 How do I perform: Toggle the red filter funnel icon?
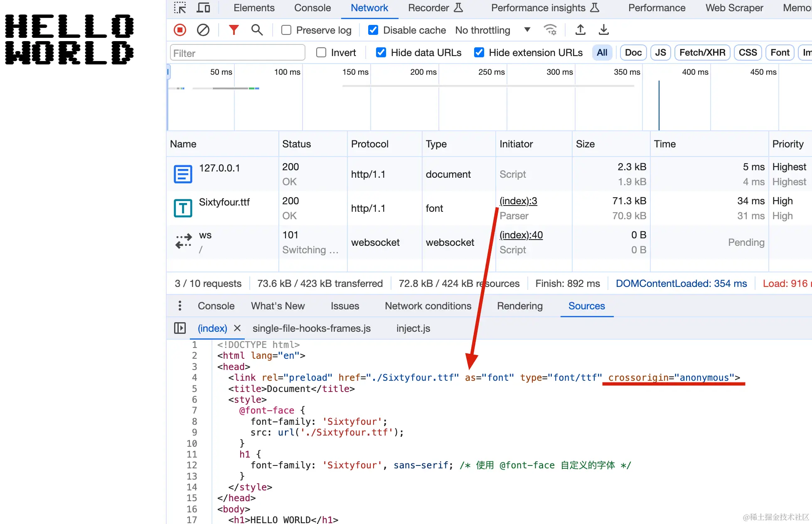click(234, 30)
